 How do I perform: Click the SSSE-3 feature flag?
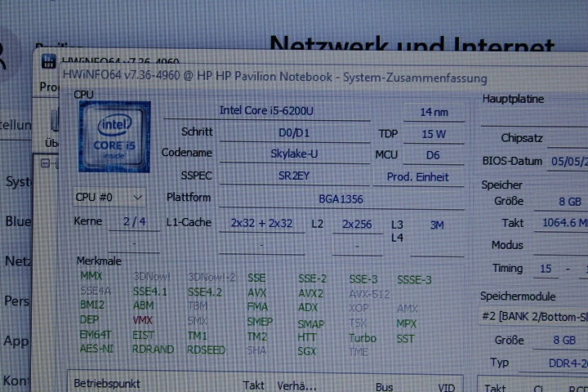(414, 280)
